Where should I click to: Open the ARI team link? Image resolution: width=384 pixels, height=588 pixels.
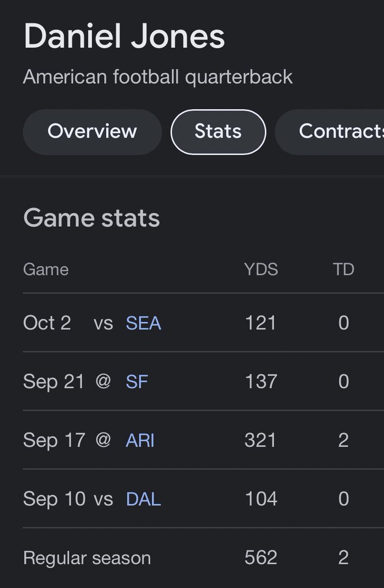point(140,441)
